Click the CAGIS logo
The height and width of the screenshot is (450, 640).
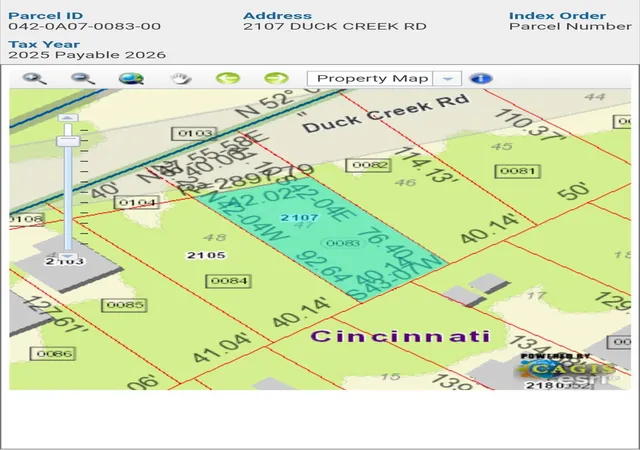(x=568, y=369)
